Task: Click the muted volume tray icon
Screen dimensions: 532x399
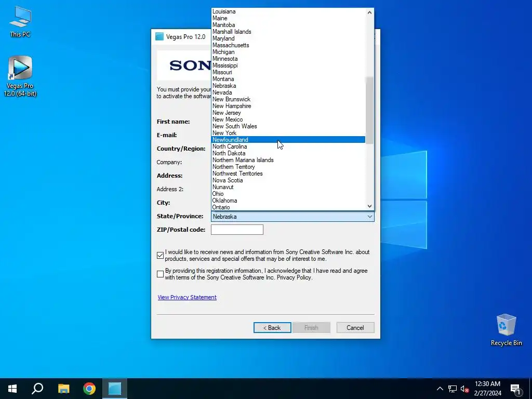Action: [x=464, y=389]
